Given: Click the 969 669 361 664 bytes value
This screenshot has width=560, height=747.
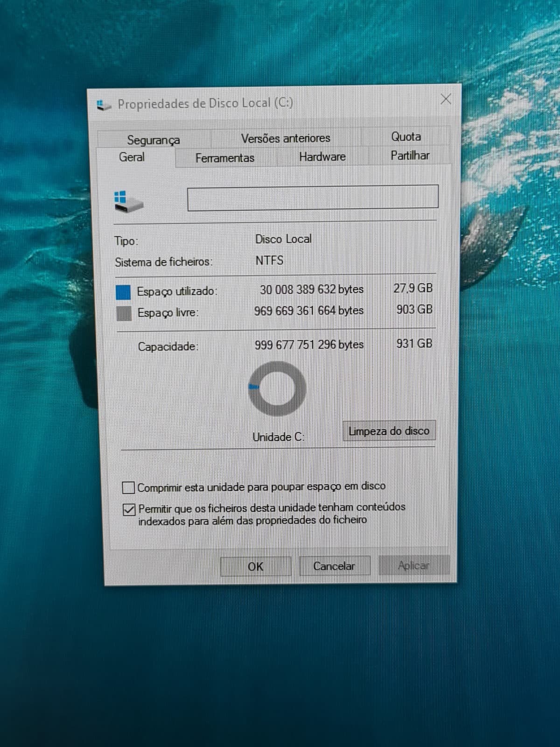Looking at the screenshot, I should pyautogui.click(x=308, y=310).
